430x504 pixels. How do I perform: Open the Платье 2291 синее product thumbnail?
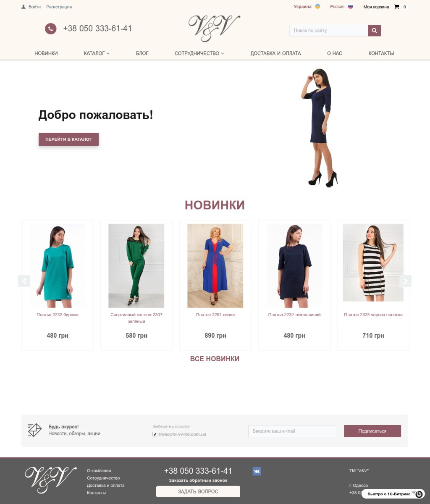click(x=215, y=265)
